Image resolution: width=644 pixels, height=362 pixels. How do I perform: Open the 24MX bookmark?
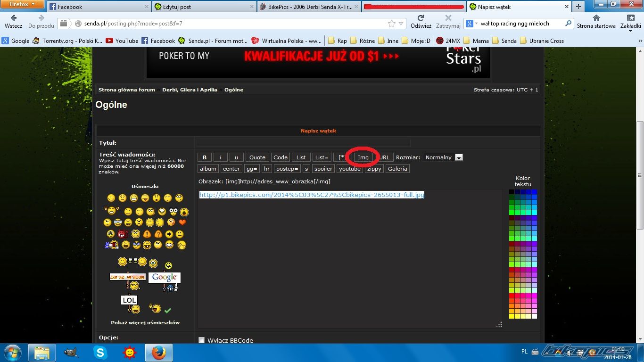[x=448, y=41]
